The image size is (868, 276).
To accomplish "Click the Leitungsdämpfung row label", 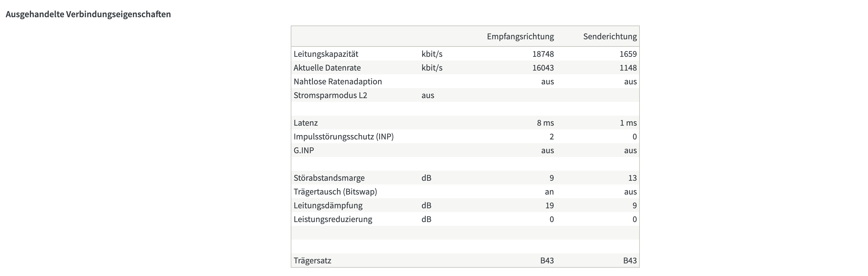I will (328, 205).
